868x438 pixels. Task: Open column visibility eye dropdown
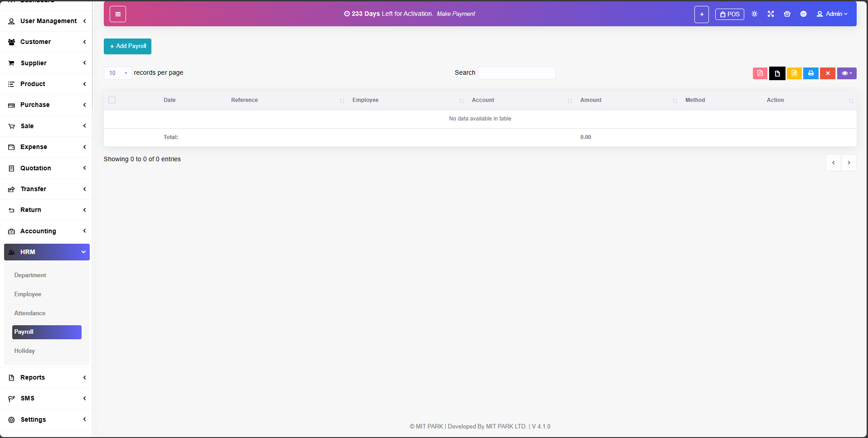[846, 73]
